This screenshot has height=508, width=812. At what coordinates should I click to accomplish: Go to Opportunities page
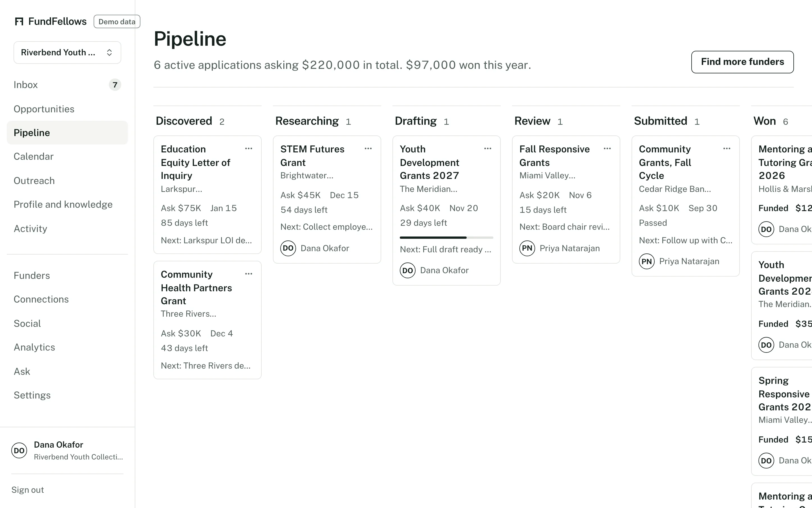click(67, 109)
